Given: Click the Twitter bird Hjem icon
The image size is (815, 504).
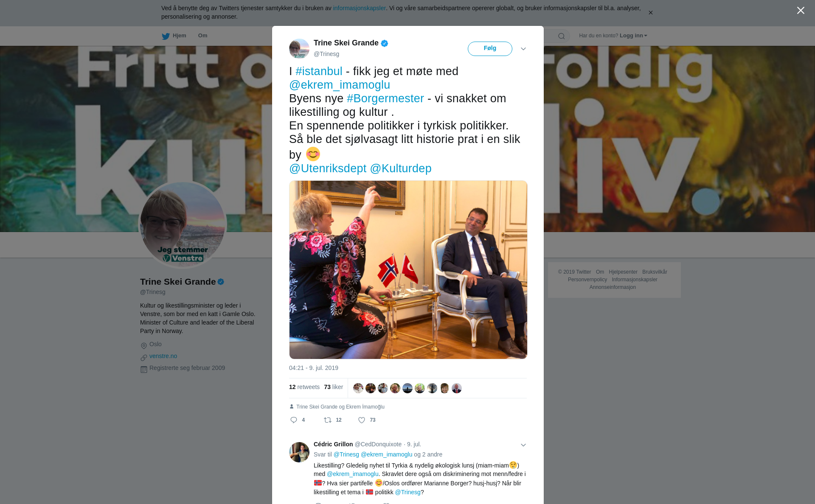Looking at the screenshot, I should point(166,36).
